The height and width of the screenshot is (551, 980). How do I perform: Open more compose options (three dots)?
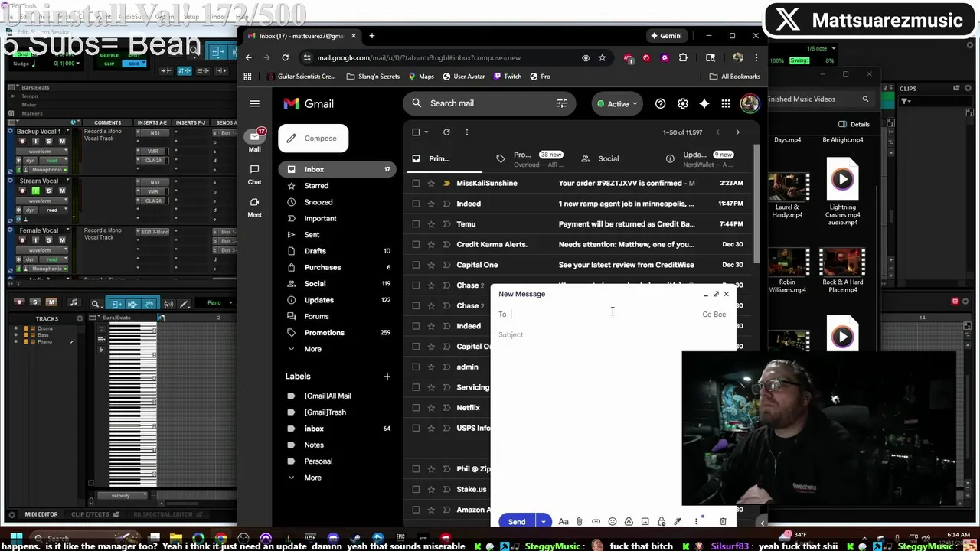(695, 522)
